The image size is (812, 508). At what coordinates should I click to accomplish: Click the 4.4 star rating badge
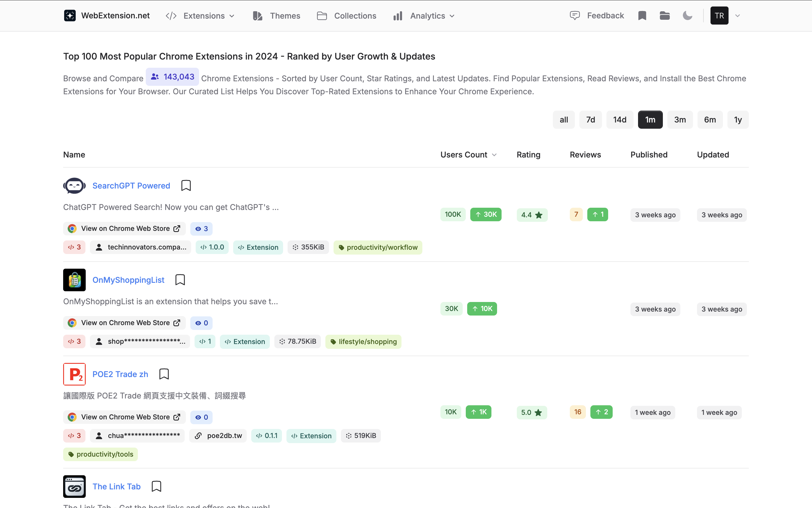click(x=532, y=215)
